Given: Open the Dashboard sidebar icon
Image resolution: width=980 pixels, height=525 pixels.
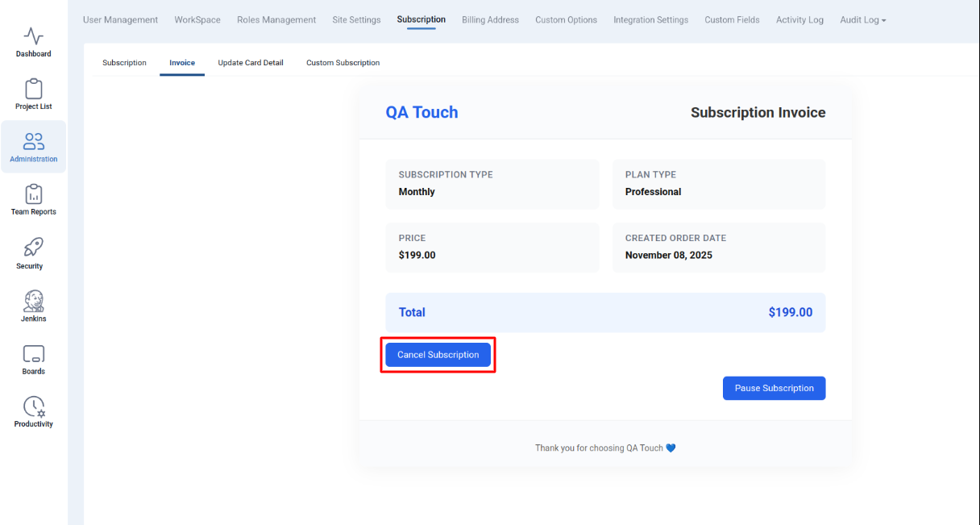Looking at the screenshot, I should 33,36.
